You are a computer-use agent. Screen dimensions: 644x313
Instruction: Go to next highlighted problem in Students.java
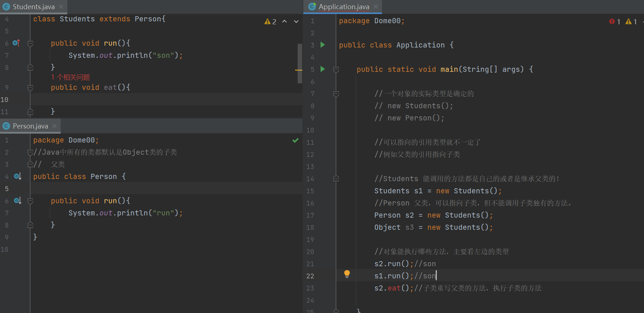pyautogui.click(x=296, y=21)
